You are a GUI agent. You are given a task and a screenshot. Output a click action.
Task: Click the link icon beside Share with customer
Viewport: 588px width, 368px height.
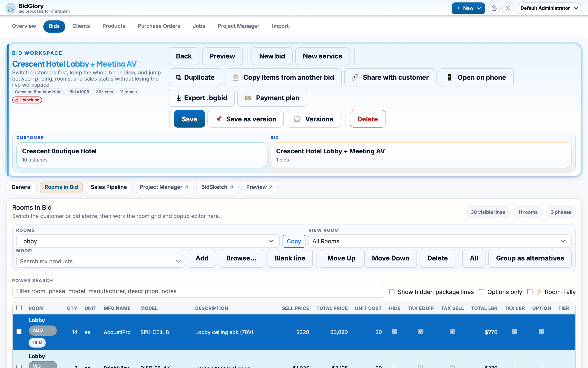tap(355, 77)
